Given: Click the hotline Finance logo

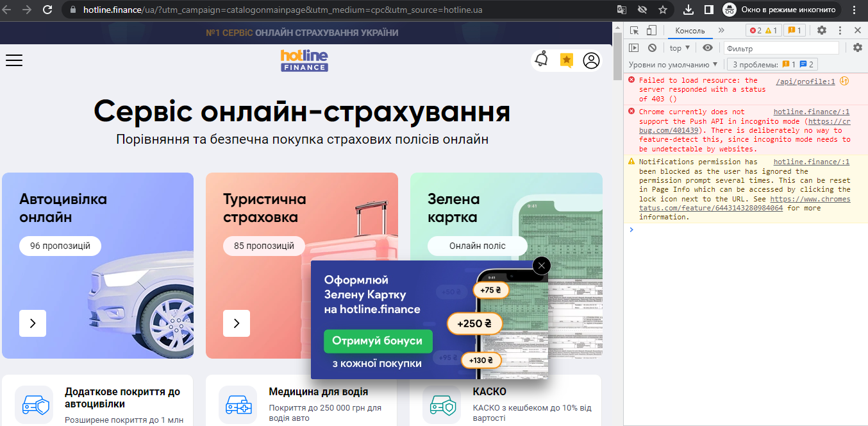Looking at the screenshot, I should (305, 60).
